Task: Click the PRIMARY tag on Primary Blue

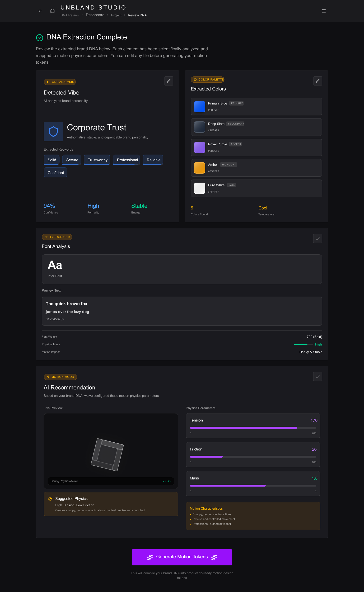Action: click(x=236, y=103)
